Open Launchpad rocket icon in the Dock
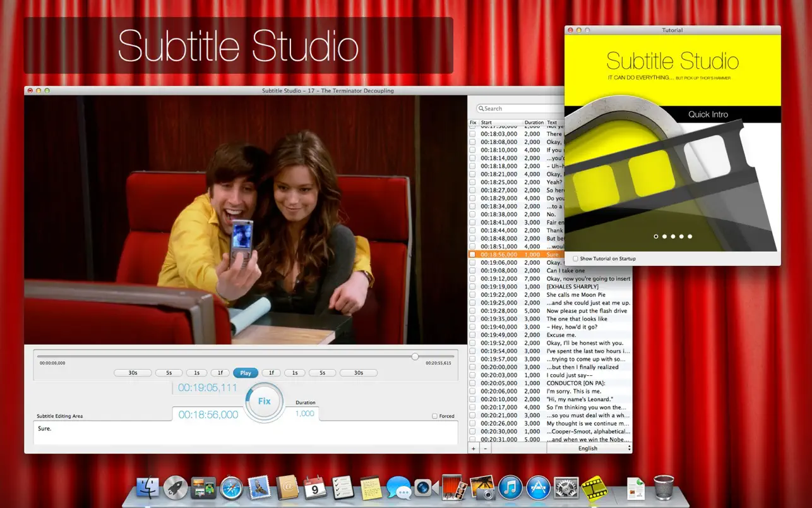Viewport: 812px width, 508px height. (176, 488)
